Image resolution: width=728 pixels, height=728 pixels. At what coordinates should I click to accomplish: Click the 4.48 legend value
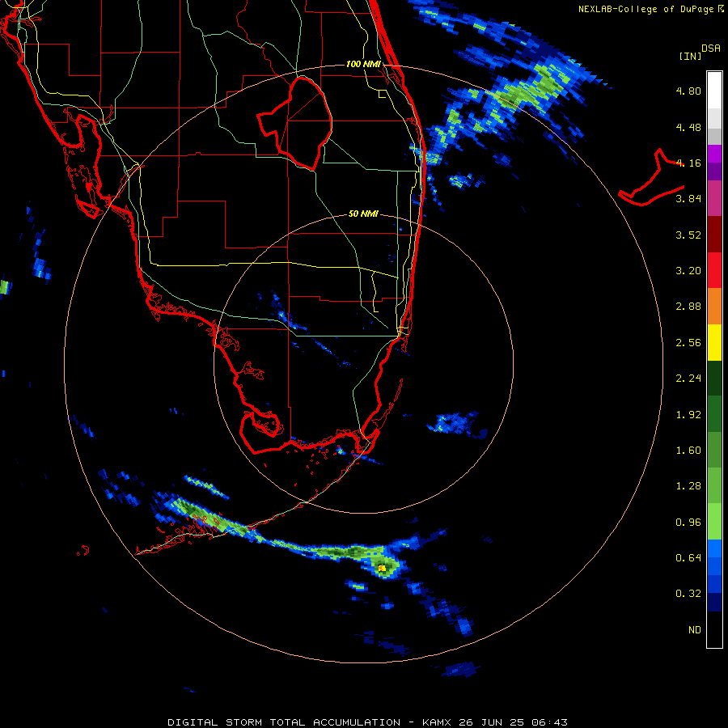688,127
